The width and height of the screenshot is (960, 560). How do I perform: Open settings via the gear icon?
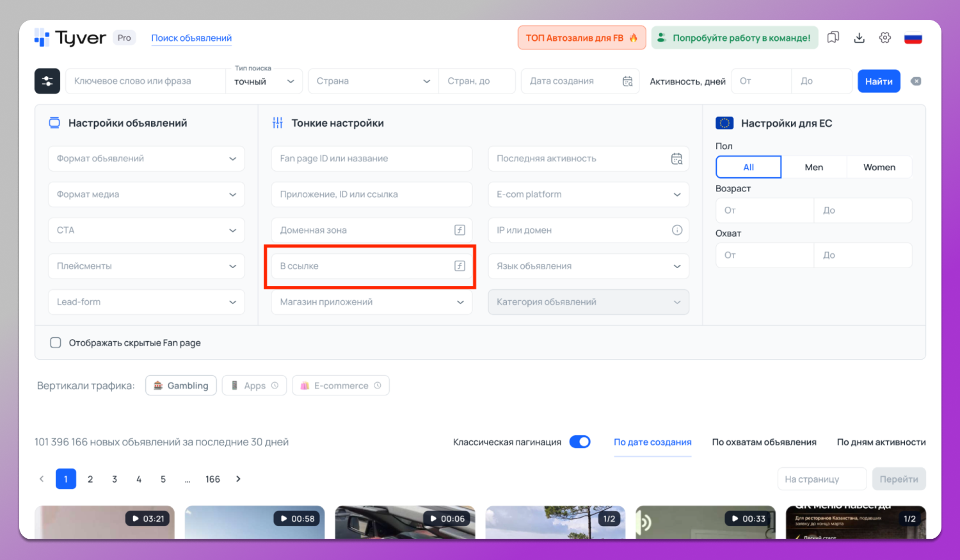pos(885,37)
